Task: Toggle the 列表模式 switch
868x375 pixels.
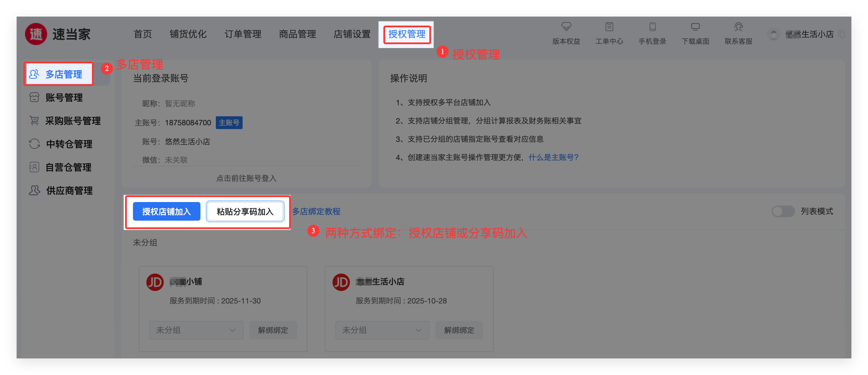Action: (783, 211)
